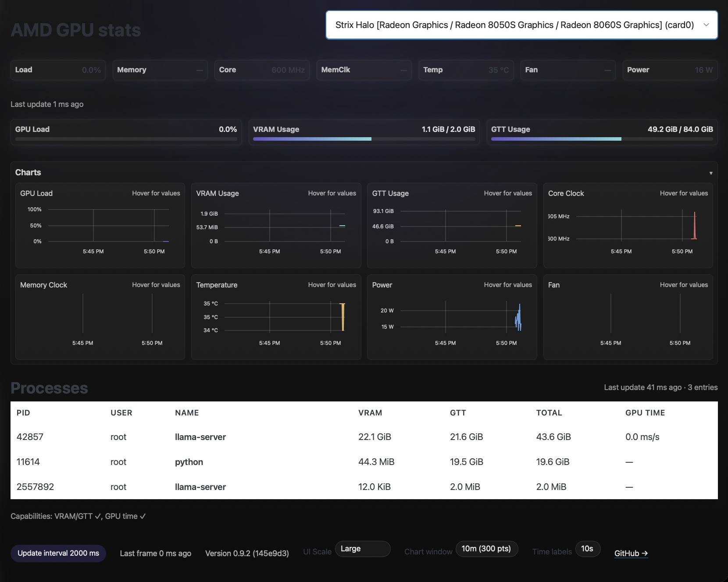The image size is (728, 582).
Task: Sort processes by the VRAM column header
Action: click(x=370, y=413)
